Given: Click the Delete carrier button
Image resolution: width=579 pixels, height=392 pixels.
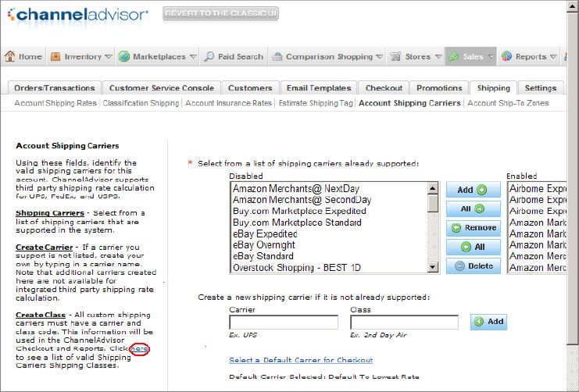Looking at the screenshot, I should click(x=473, y=265).
